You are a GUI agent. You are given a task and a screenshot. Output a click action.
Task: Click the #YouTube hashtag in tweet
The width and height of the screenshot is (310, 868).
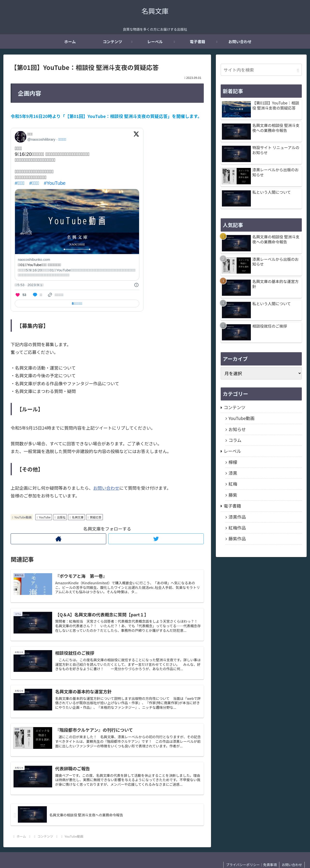pyautogui.click(x=55, y=183)
